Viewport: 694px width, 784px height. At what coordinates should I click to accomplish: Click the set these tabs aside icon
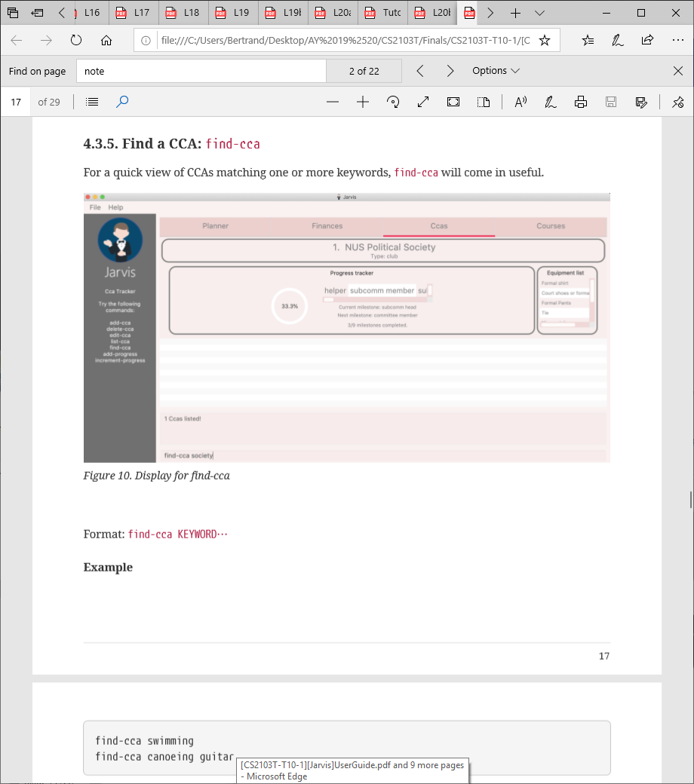click(x=37, y=13)
